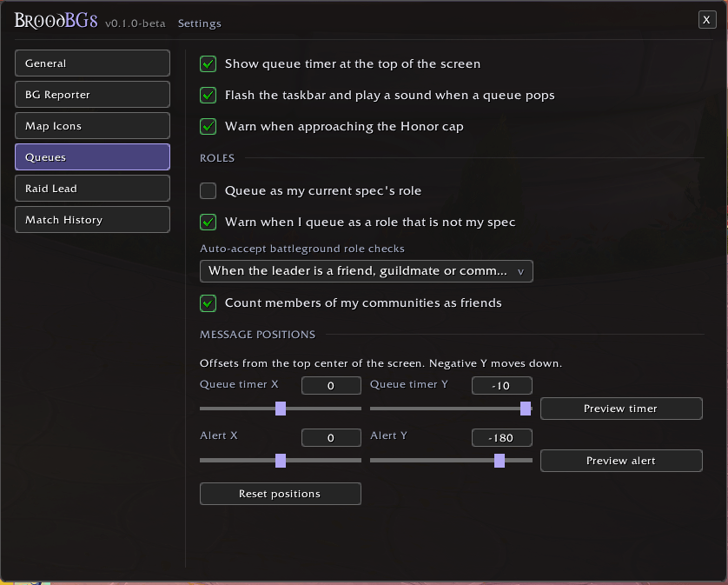
Task: Open the Map Icons section
Action: point(92,125)
